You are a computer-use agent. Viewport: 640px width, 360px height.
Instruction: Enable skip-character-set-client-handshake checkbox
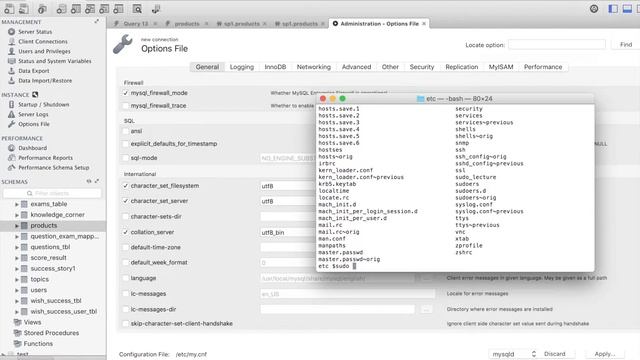[126, 324]
